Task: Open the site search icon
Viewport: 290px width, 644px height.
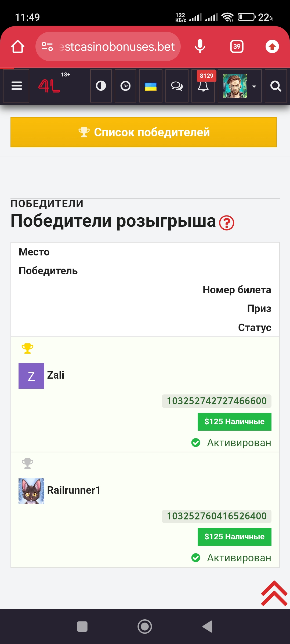Action: [275, 86]
